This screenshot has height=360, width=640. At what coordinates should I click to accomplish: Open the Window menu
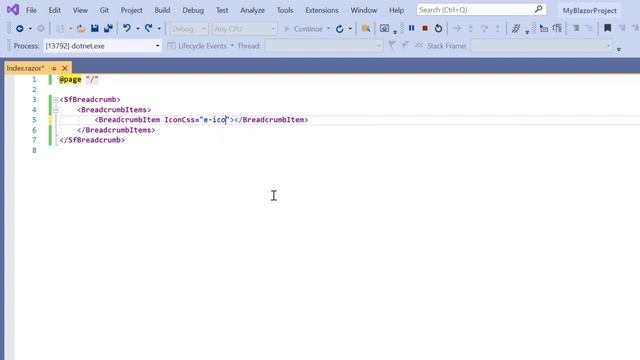point(364,10)
